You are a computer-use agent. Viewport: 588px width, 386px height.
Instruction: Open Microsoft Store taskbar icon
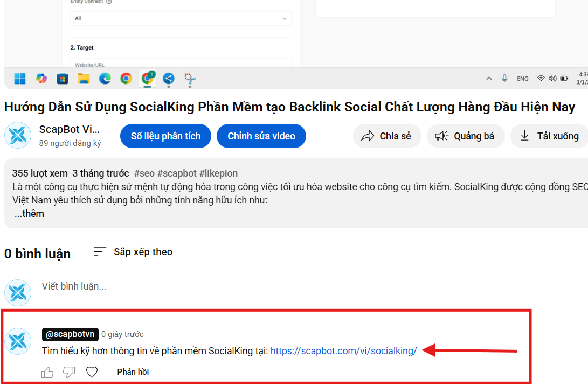63,79
